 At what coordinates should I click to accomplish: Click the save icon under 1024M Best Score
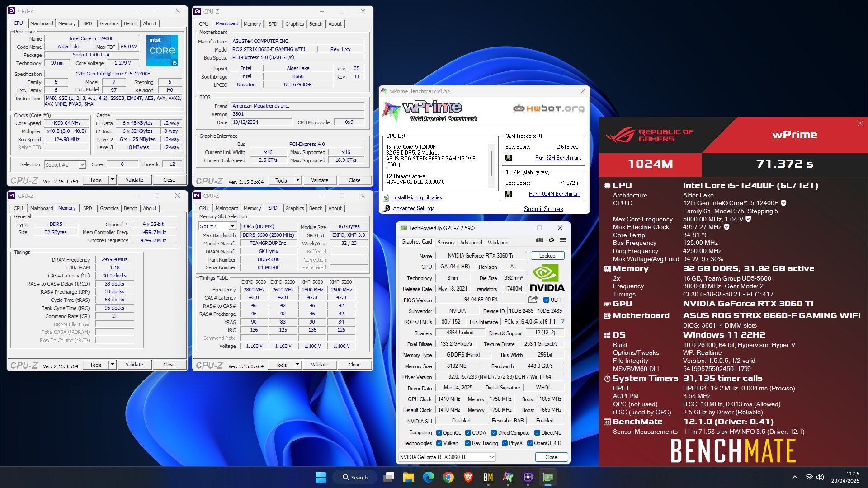click(509, 194)
